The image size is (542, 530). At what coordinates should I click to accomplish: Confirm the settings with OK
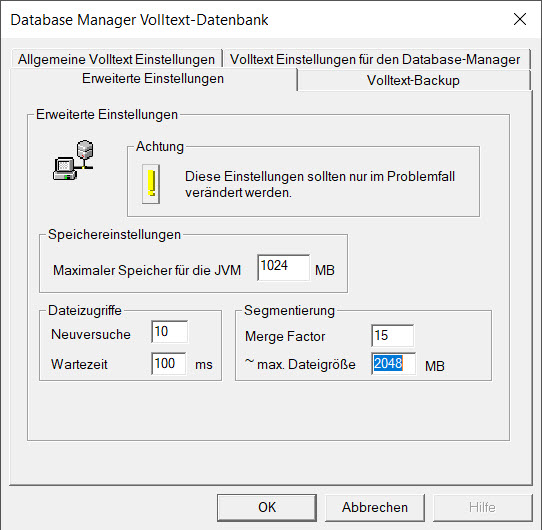pos(267,507)
